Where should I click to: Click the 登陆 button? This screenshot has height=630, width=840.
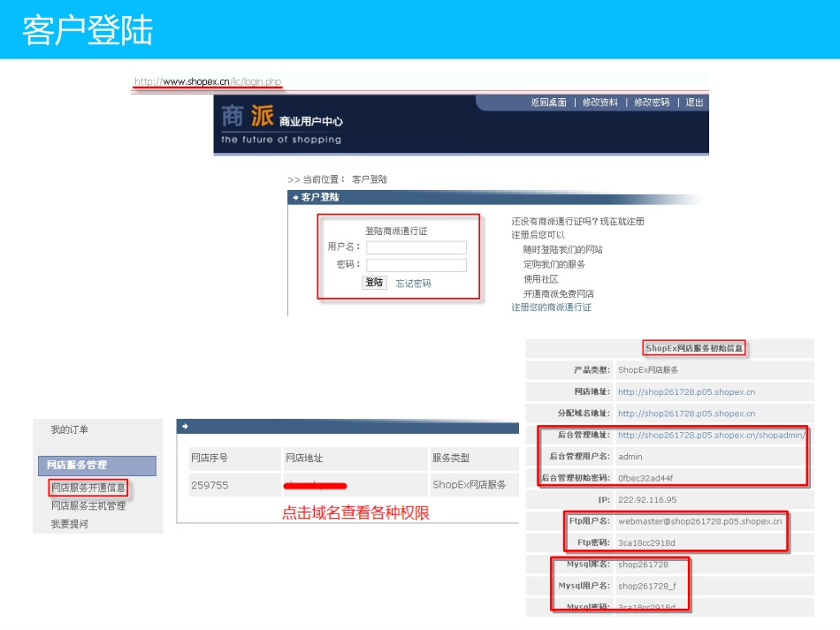pyautogui.click(x=374, y=283)
